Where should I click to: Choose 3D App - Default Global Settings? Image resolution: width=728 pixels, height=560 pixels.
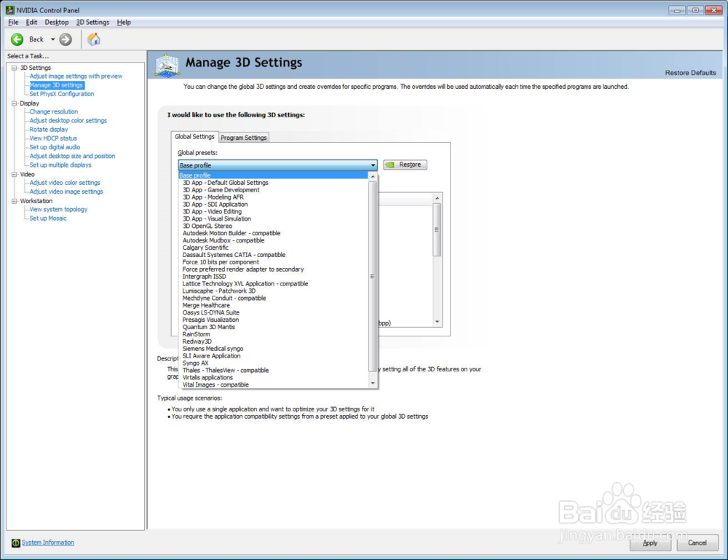[x=225, y=183]
